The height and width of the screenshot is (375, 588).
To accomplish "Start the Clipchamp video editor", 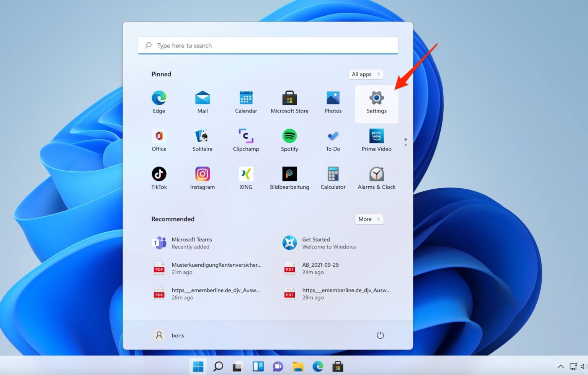I will (x=246, y=140).
